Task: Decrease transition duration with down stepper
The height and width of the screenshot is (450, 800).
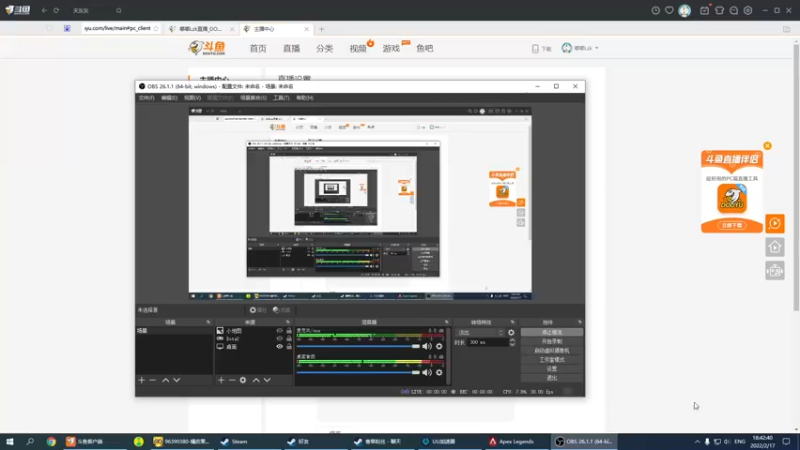Action: click(512, 344)
